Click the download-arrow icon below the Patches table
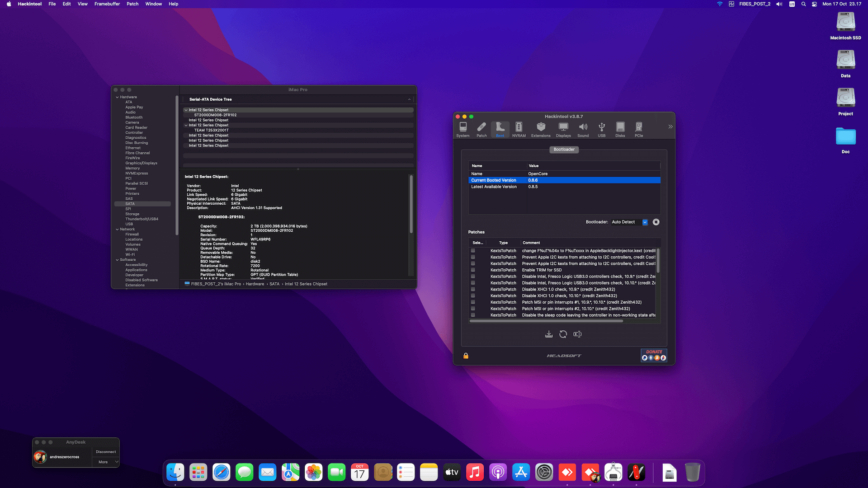This screenshot has width=868, height=488. click(549, 334)
